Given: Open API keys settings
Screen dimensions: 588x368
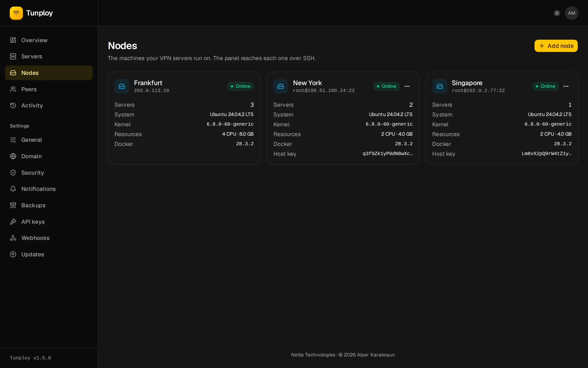Looking at the screenshot, I should (x=49, y=222).
